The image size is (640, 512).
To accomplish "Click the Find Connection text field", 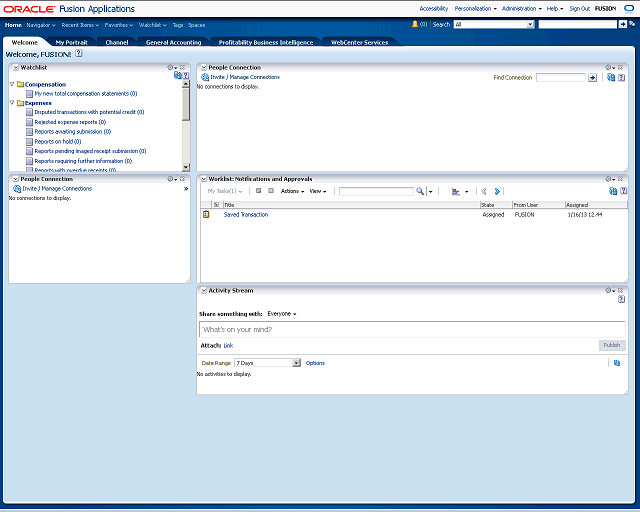I will tap(560, 78).
